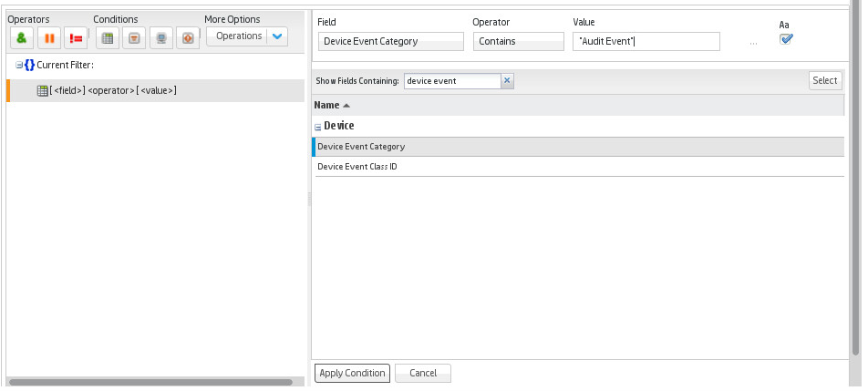
Task: Click the Apply Condition button
Action: click(352, 374)
